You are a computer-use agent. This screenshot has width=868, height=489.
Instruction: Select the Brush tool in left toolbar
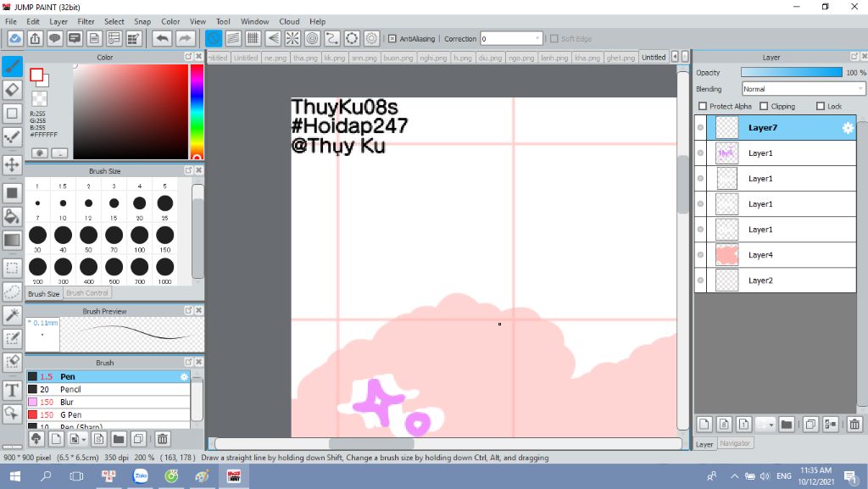pyautogui.click(x=12, y=66)
